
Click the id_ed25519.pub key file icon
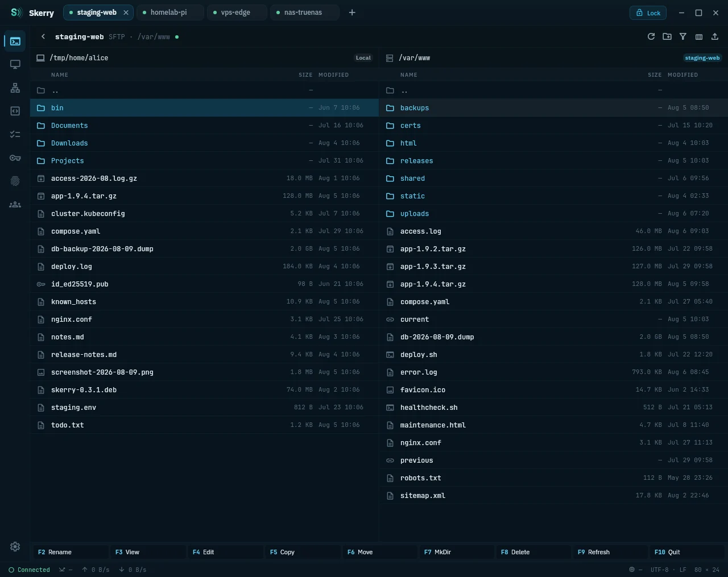[41, 284]
